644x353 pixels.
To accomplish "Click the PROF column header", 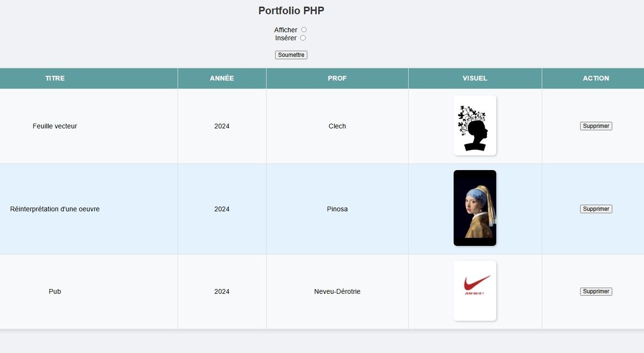I will (337, 78).
